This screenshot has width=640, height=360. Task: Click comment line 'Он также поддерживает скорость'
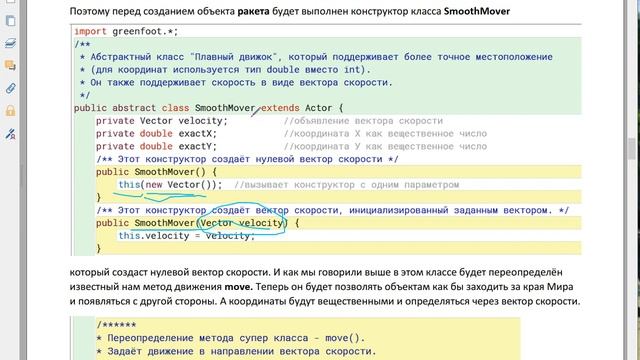[236, 82]
